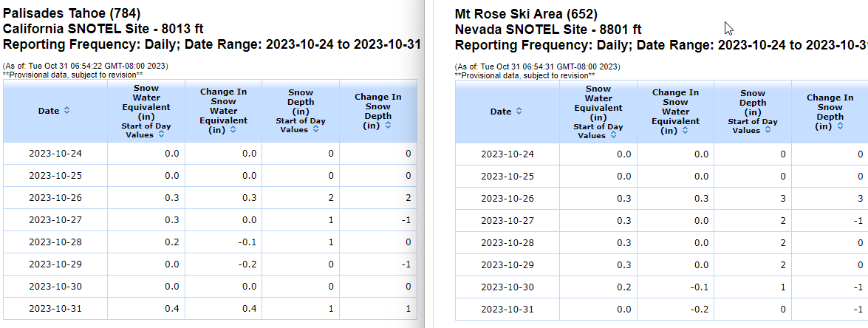Select 2023-10-24 date cell in Palisades Tahoe table
Viewport: 868px width, 328px height.
(55, 153)
